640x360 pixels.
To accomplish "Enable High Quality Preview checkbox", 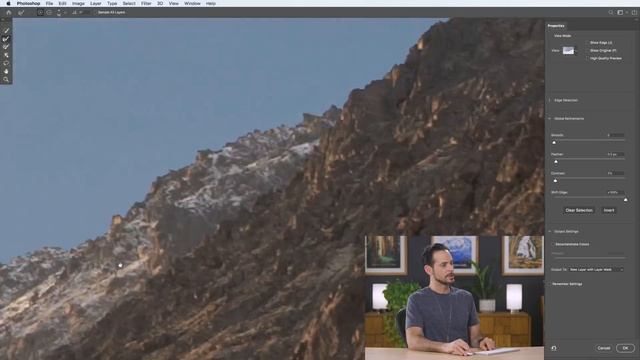I will [587, 58].
